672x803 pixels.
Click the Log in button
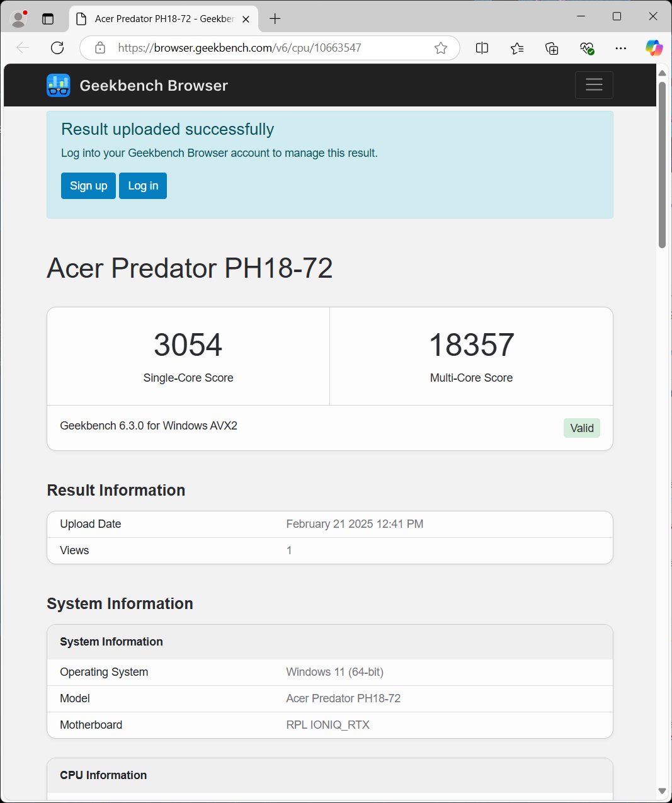(143, 186)
